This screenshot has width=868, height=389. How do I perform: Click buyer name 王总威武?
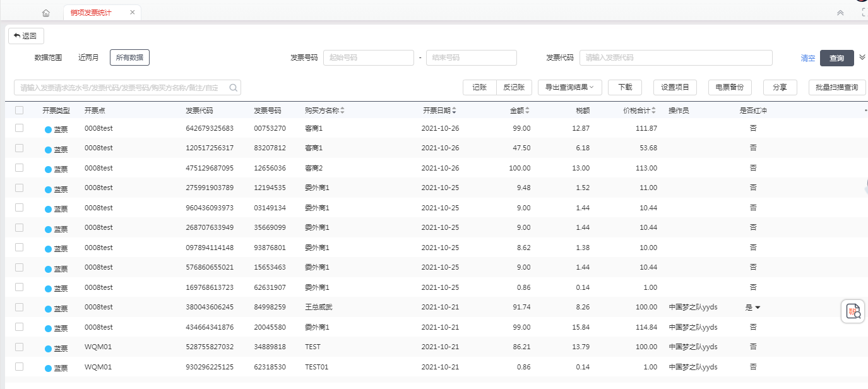tap(318, 307)
